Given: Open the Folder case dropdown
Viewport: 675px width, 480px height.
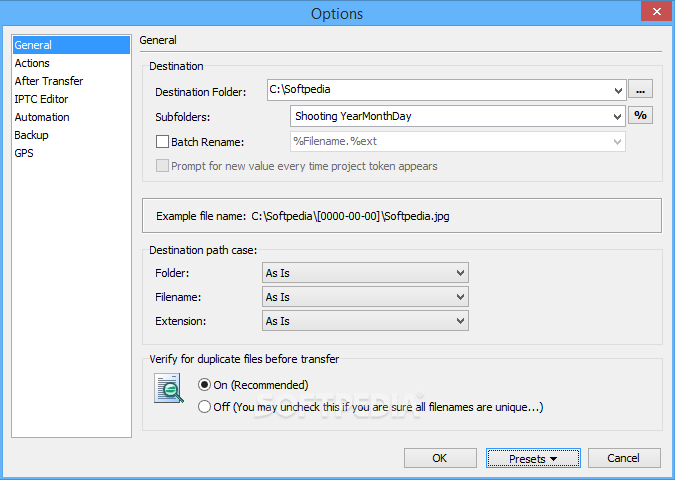Looking at the screenshot, I should tap(365, 273).
